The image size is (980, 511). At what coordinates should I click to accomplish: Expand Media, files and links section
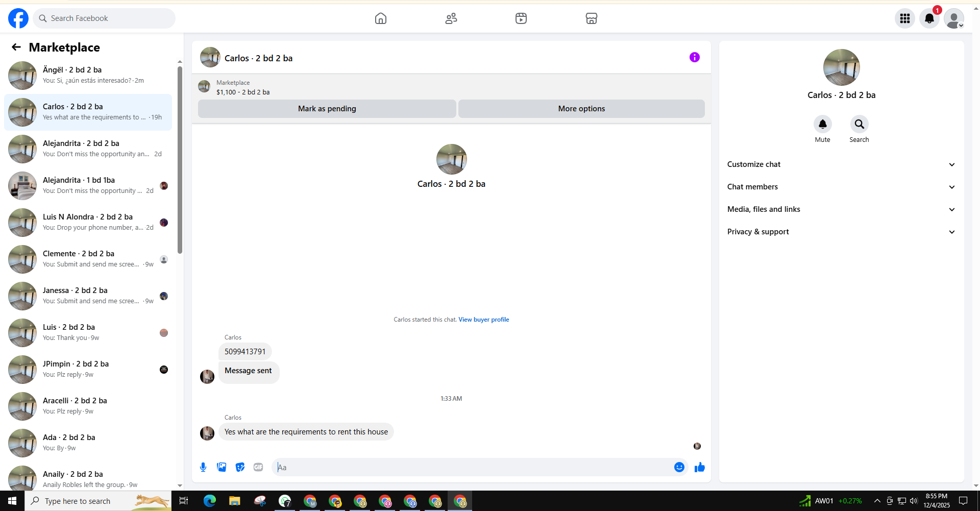(x=841, y=209)
